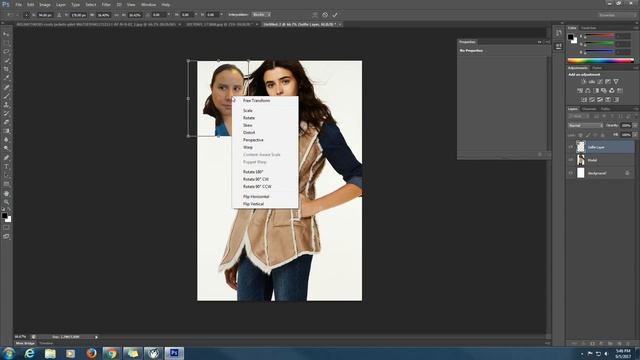Select the Hand tool
The width and height of the screenshot is (640, 360).
[x=6, y=193]
